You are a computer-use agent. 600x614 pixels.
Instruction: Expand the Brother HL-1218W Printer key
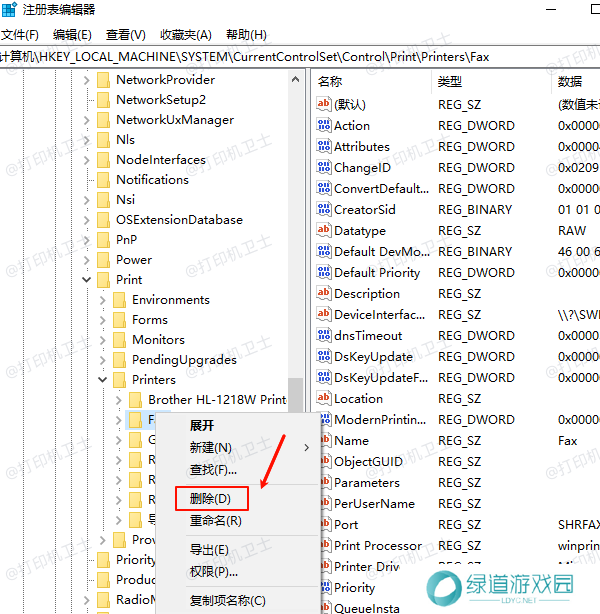tap(119, 400)
